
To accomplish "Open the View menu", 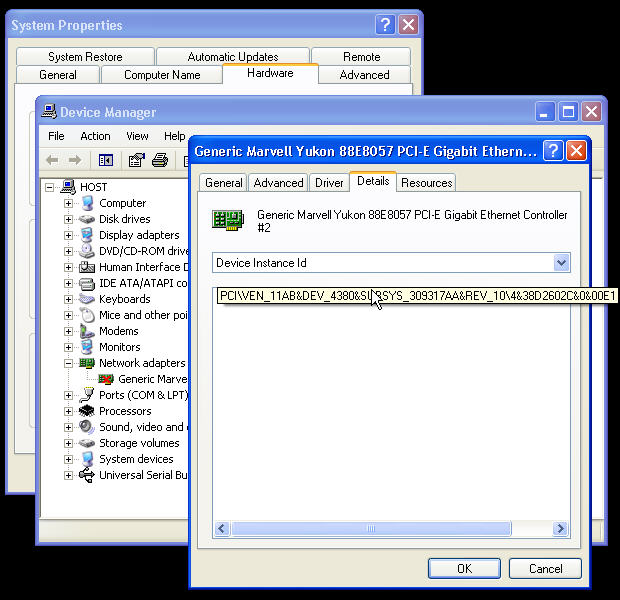I will (137, 136).
